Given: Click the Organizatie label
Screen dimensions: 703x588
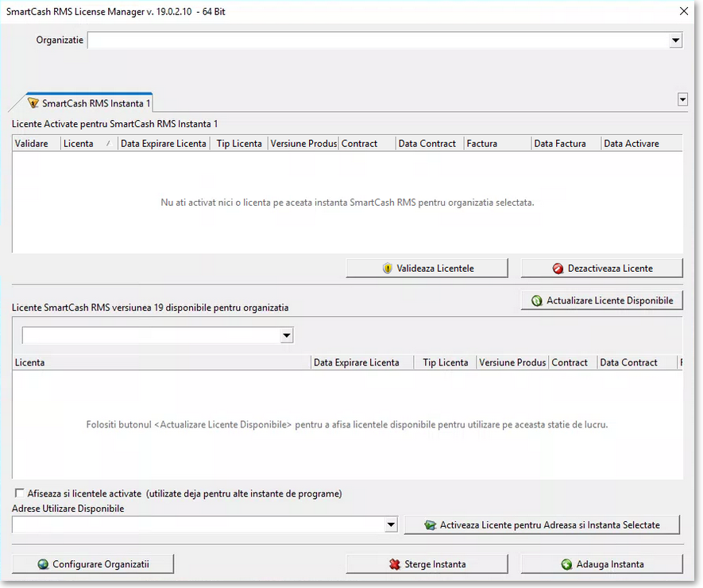Looking at the screenshot, I should click(60, 40).
